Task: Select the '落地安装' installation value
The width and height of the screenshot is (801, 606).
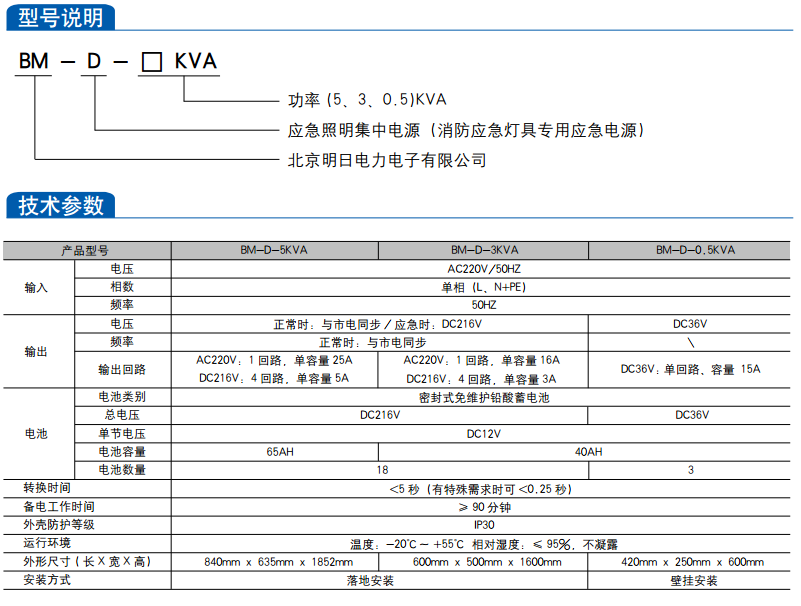Action: click(x=370, y=581)
